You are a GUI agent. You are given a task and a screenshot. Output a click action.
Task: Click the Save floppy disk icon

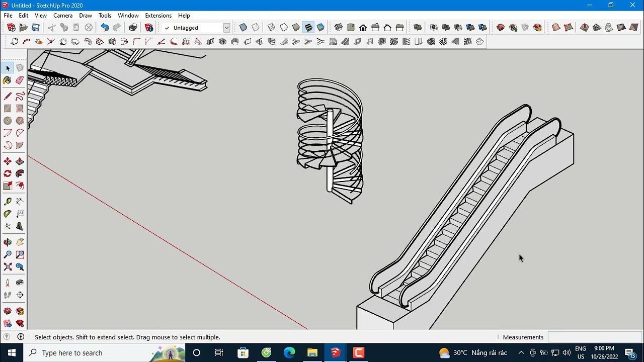coord(36,28)
